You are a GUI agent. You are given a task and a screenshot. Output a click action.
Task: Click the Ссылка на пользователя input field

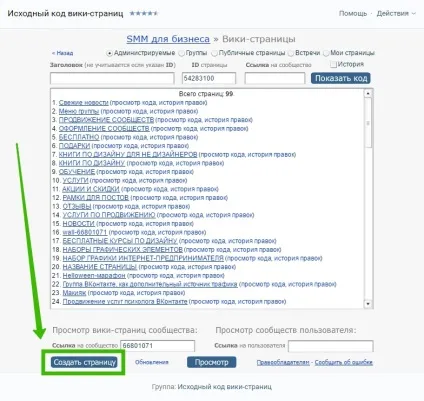(x=331, y=346)
